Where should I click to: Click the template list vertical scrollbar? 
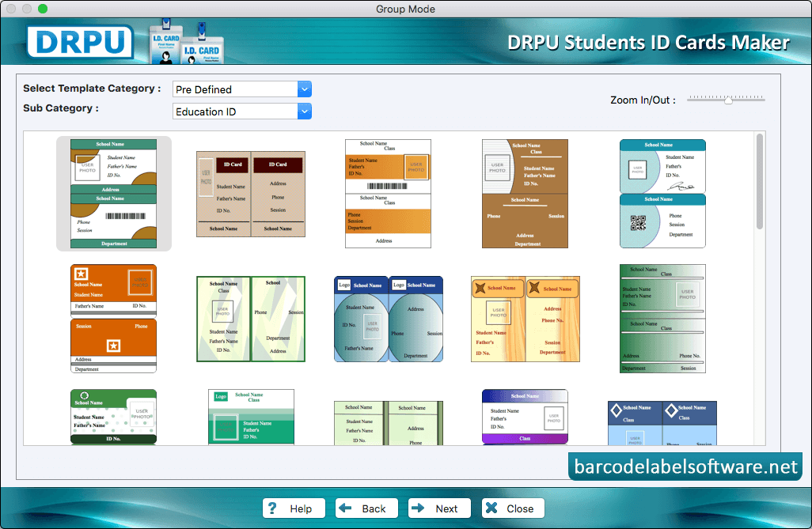click(x=760, y=181)
